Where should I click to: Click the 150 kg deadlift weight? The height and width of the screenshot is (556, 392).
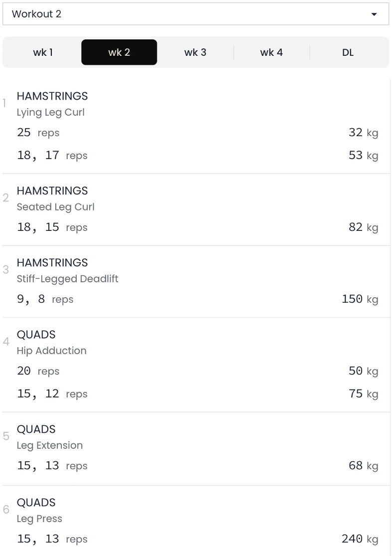360,299
